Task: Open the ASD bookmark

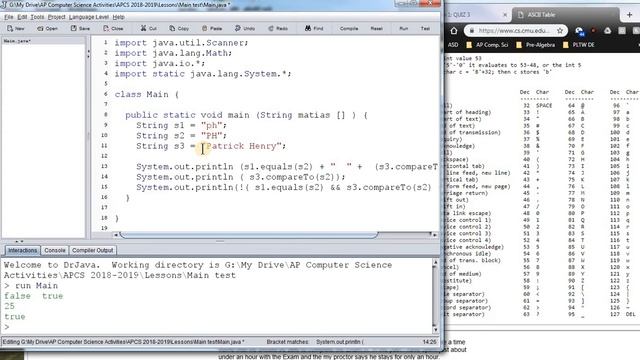Action: 453,45
